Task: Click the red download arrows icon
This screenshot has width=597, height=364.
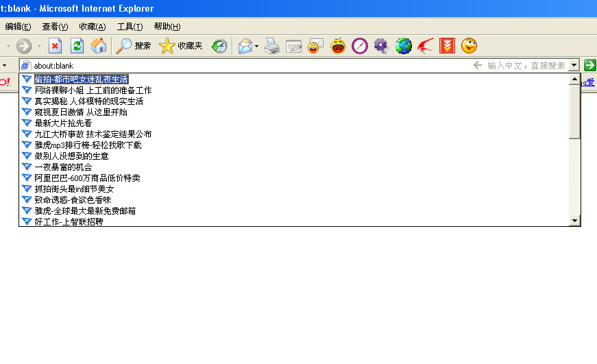Action: coord(447,46)
